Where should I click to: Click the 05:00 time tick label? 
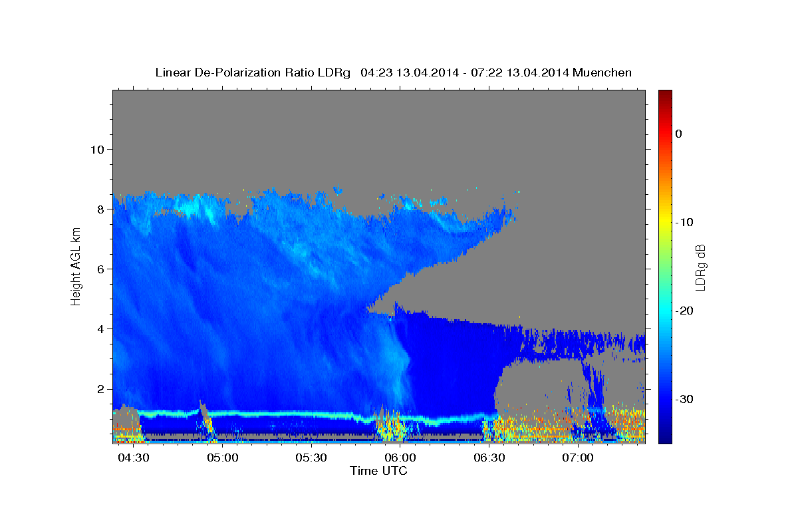click(x=222, y=458)
